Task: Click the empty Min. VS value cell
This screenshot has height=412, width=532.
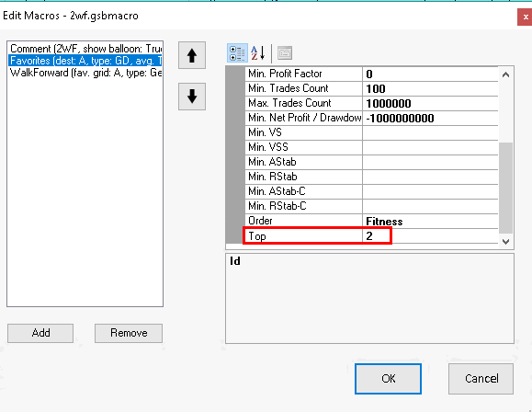Action: pos(430,132)
